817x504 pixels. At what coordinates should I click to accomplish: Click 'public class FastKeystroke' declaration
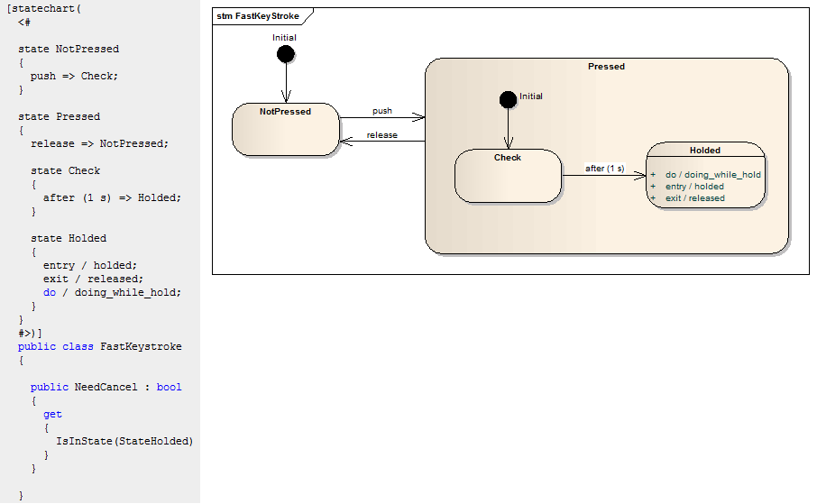(x=99, y=346)
